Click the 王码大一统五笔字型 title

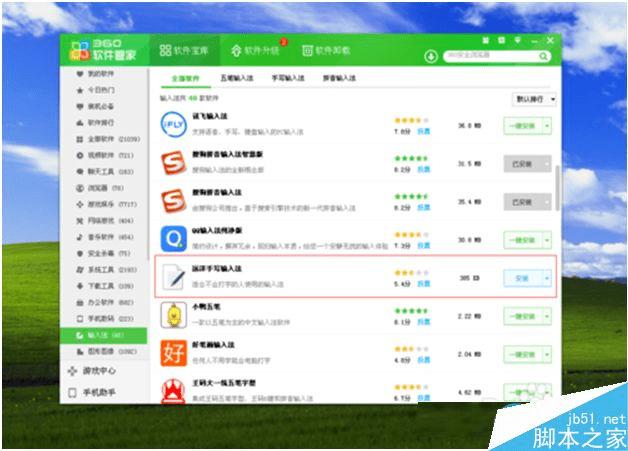(x=223, y=383)
